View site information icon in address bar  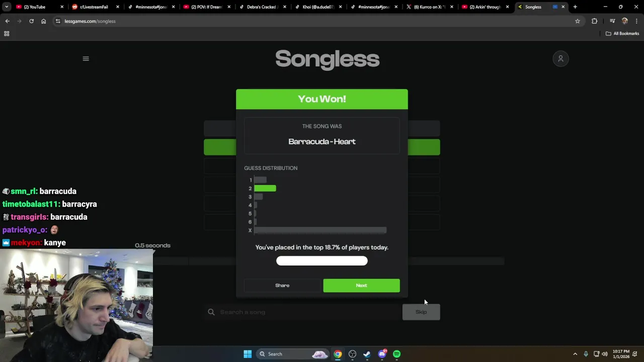pyautogui.click(x=58, y=21)
